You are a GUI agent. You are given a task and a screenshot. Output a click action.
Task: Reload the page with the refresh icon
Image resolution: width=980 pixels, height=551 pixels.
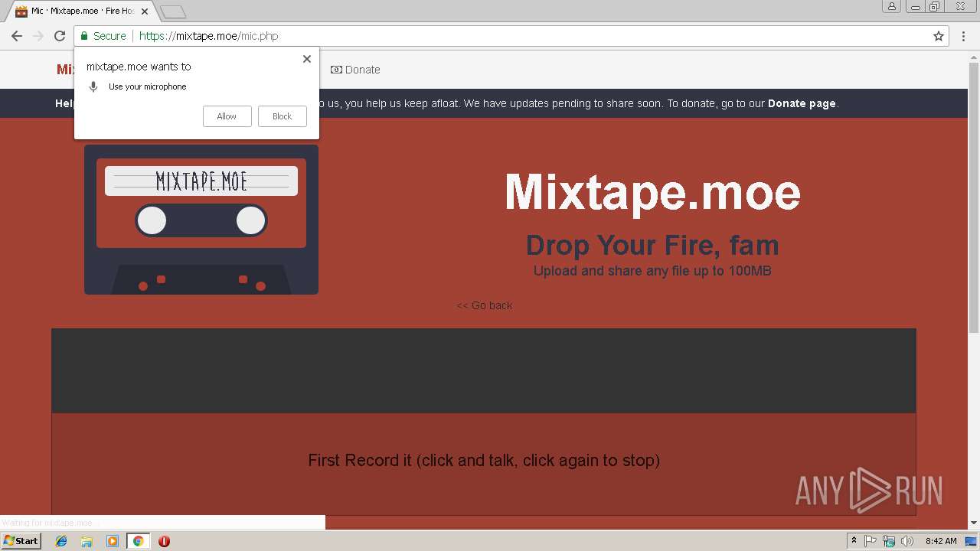60,36
